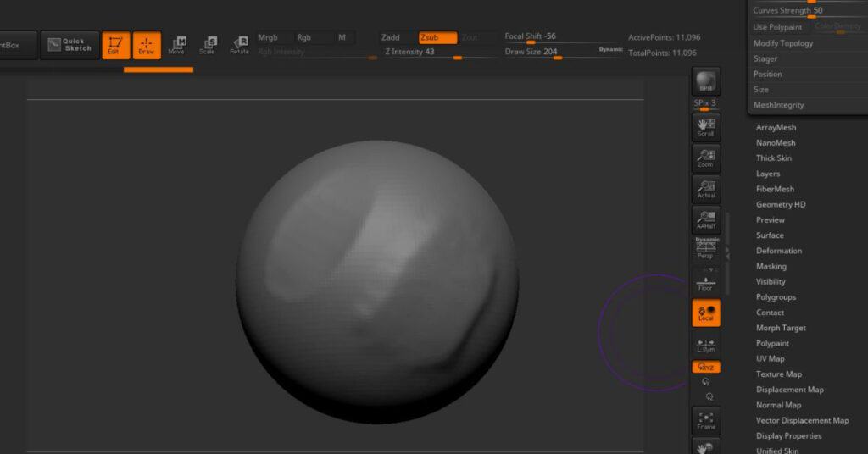Click the Scroll document icon

[706, 128]
